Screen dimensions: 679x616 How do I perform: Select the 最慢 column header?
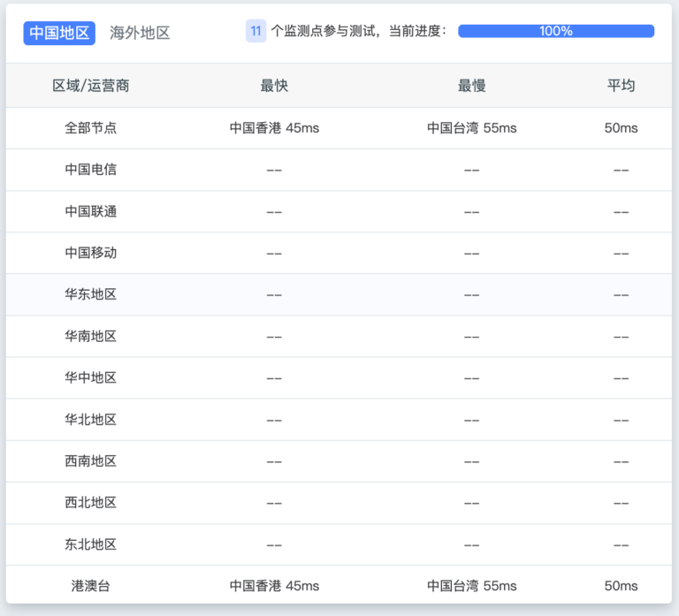click(x=471, y=86)
